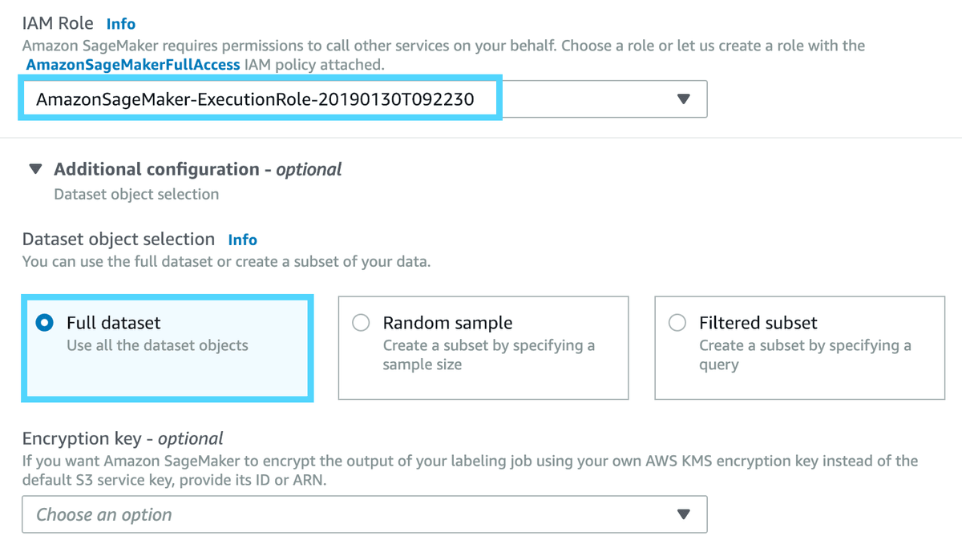Click the selected AmazonSageMaker-ExecutionRole text
Screen dimensions: 962x560
coord(255,99)
